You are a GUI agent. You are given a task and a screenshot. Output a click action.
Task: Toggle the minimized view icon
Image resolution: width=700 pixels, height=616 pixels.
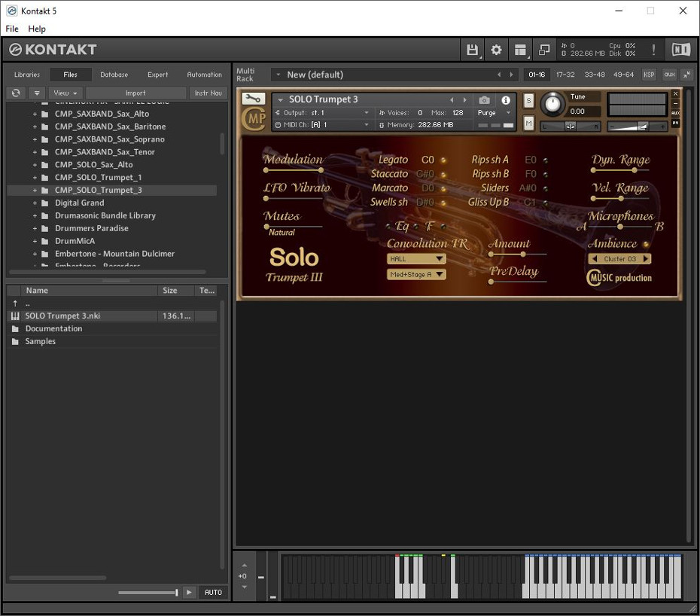point(544,50)
